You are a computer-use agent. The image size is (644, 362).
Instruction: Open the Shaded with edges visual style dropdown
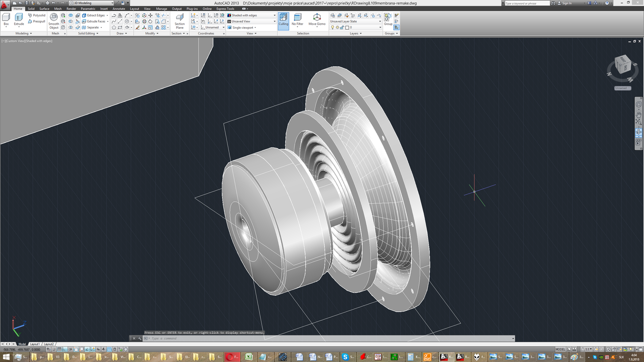[x=252, y=15]
